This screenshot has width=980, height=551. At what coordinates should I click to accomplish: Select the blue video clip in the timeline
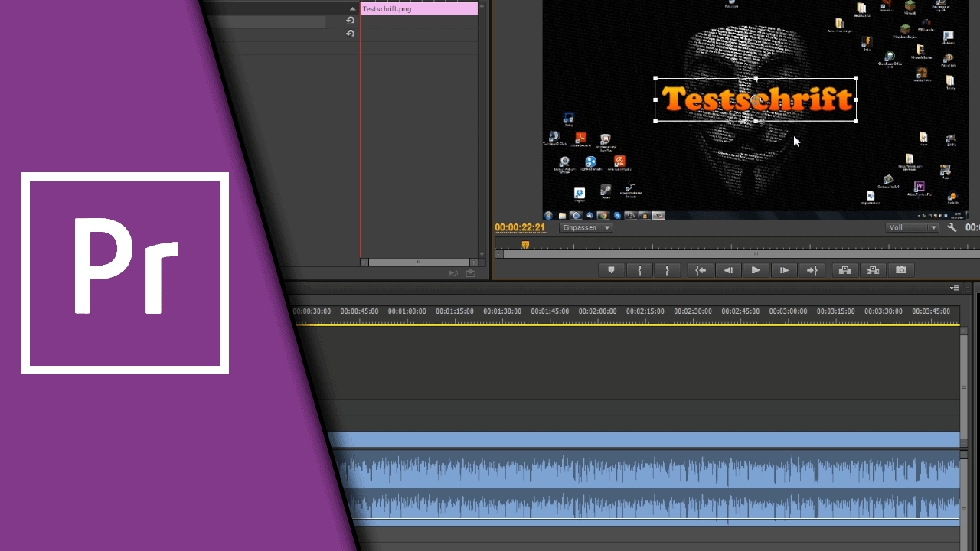click(x=643, y=439)
